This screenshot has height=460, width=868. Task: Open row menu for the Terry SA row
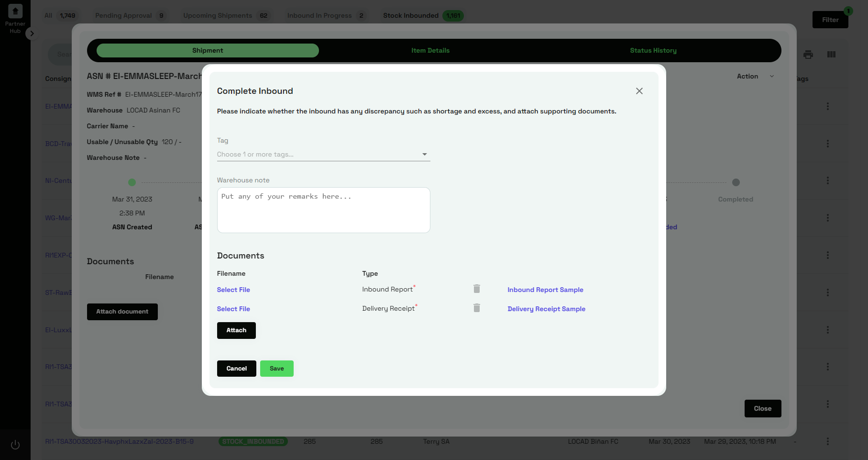827,441
